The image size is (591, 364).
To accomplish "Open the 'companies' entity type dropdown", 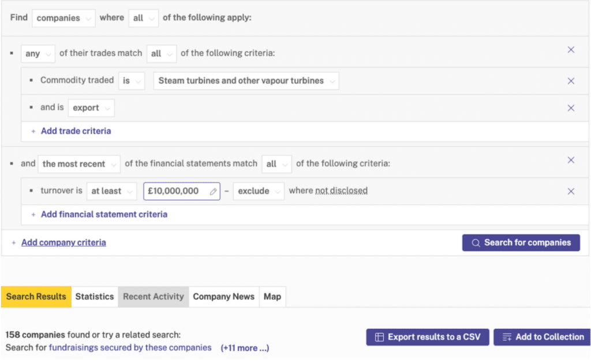I will (63, 18).
